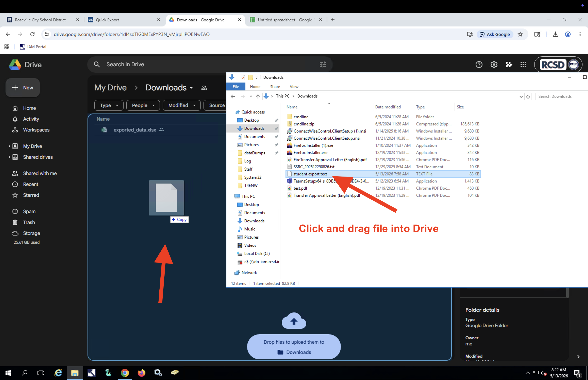Image resolution: width=588 pixels, height=380 pixels.
Task: Open Customize Quick Access Toolbar dropdown
Action: point(257,78)
